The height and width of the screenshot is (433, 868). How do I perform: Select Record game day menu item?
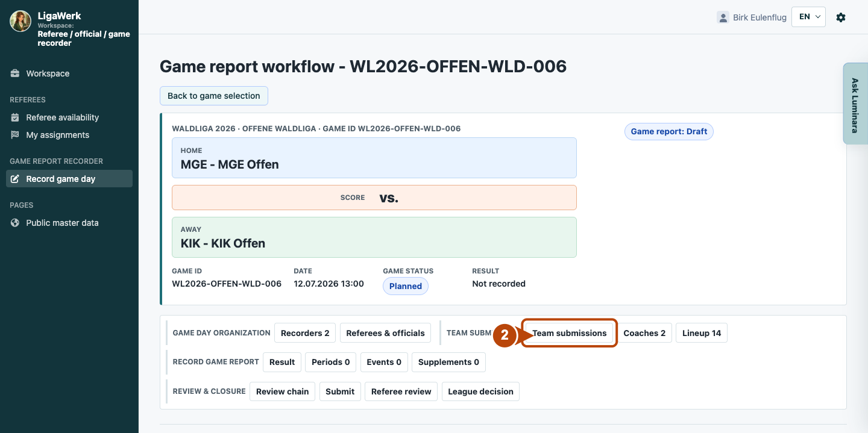click(x=69, y=179)
